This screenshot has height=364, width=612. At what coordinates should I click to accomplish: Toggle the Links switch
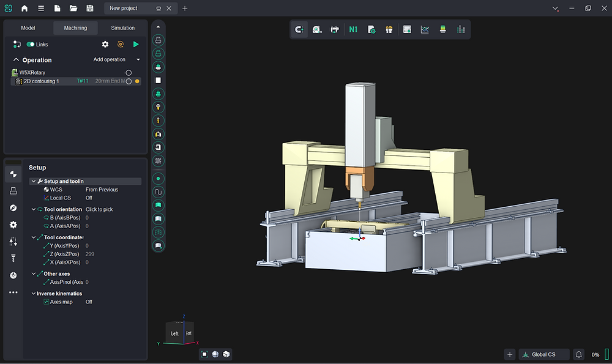(x=31, y=45)
